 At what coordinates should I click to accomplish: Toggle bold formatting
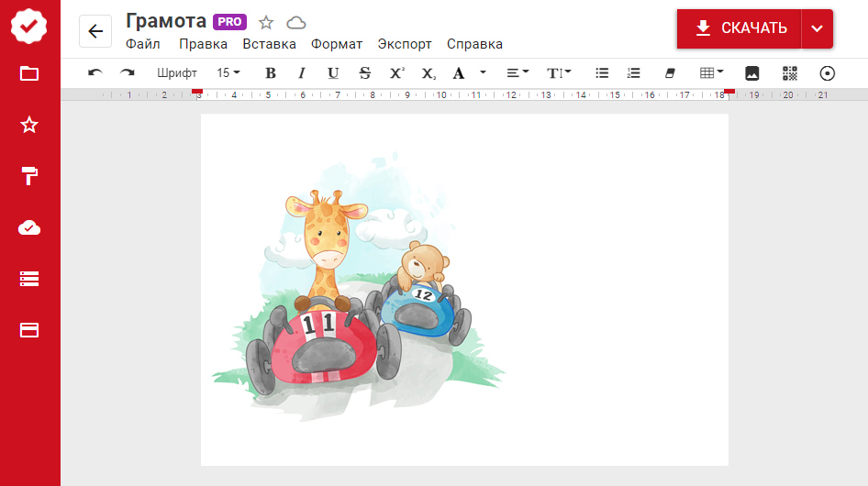pyautogui.click(x=270, y=73)
